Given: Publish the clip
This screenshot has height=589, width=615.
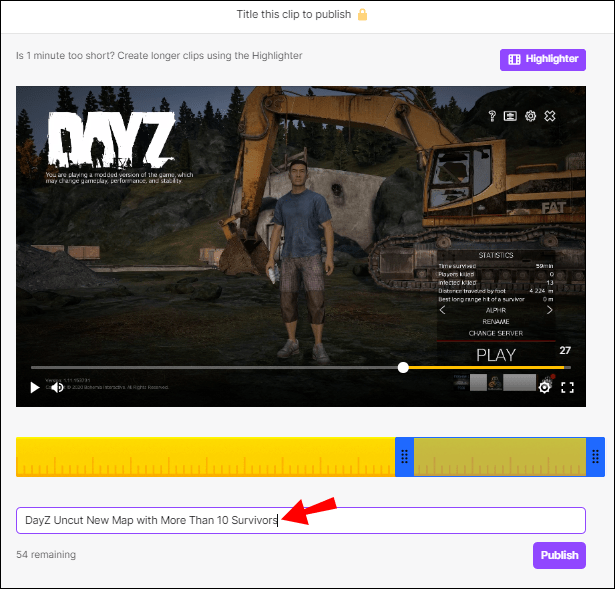Looking at the screenshot, I should 559,555.
